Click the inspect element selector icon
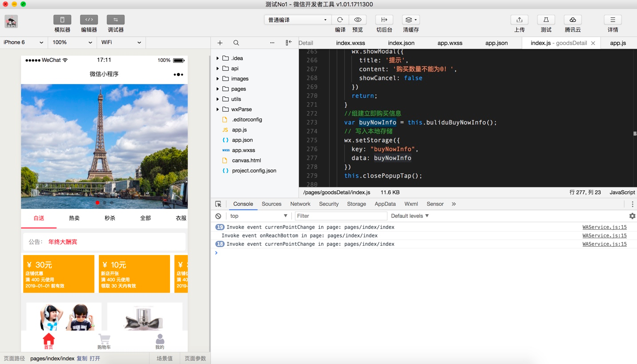 click(218, 204)
